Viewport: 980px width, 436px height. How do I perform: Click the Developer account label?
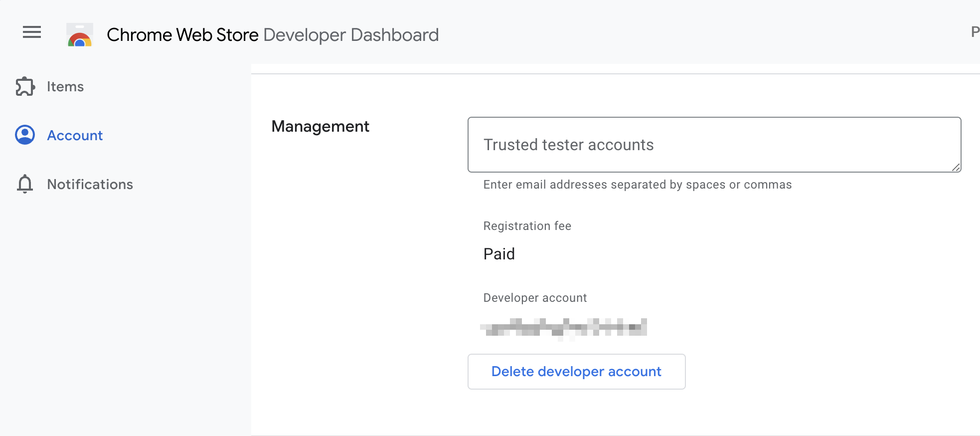pos(535,298)
